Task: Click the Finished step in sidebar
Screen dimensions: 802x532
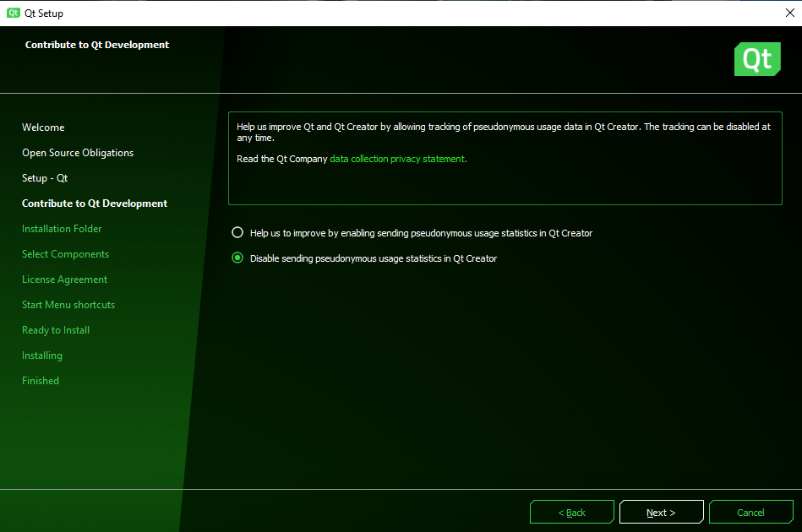Action: [x=41, y=381]
